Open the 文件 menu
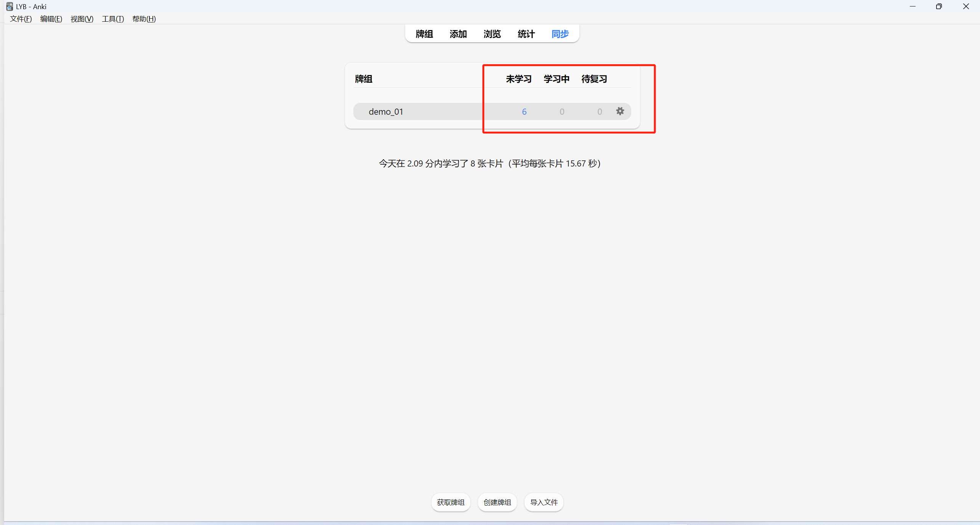 [21, 19]
